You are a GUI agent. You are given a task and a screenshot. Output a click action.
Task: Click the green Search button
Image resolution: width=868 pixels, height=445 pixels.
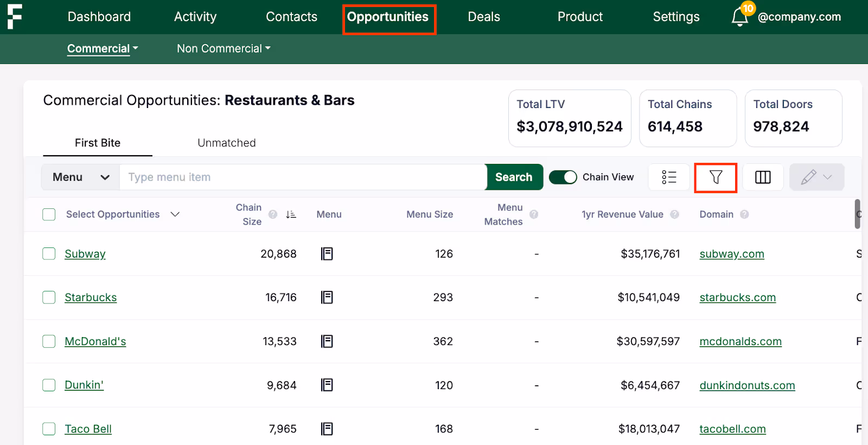pos(514,177)
